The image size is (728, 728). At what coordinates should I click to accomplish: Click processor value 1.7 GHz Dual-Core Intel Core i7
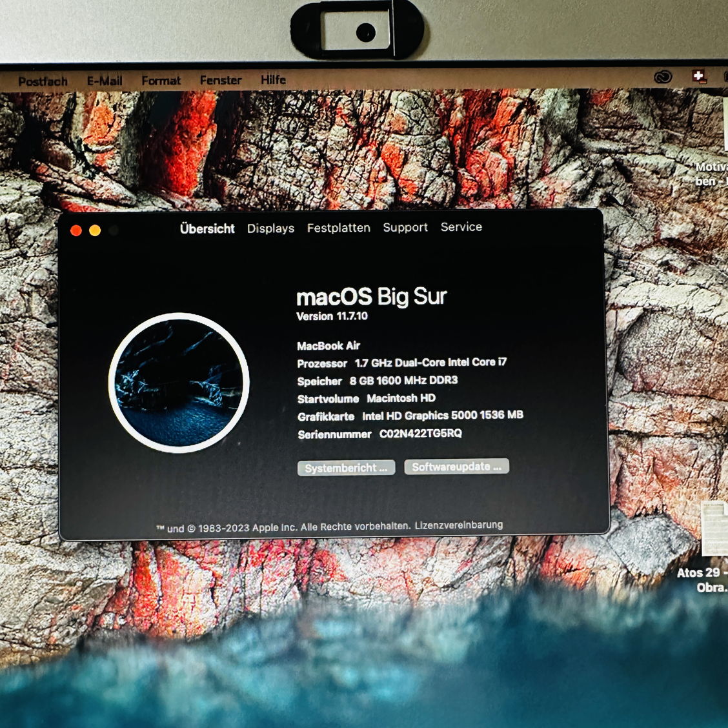tap(431, 362)
